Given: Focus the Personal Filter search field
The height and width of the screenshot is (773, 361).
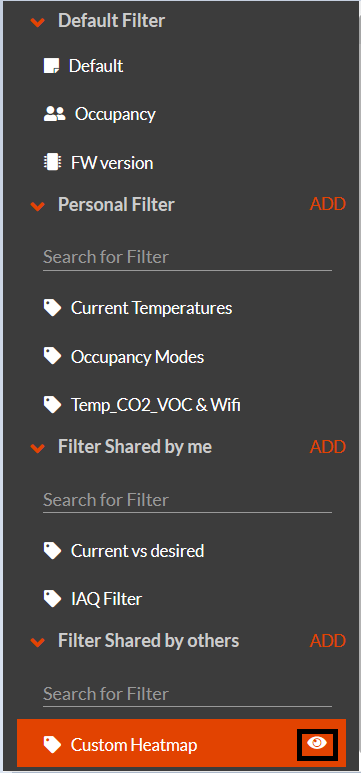Looking at the screenshot, I should click(187, 257).
